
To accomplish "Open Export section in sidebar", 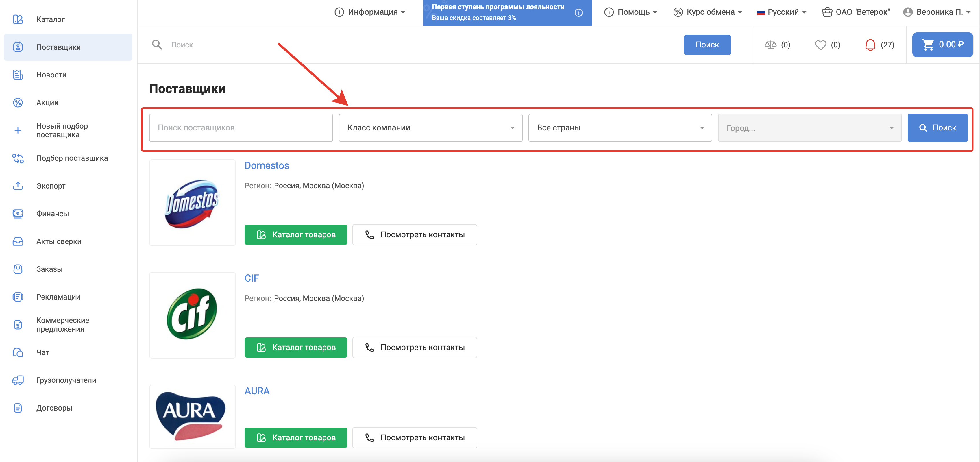I will click(x=51, y=186).
